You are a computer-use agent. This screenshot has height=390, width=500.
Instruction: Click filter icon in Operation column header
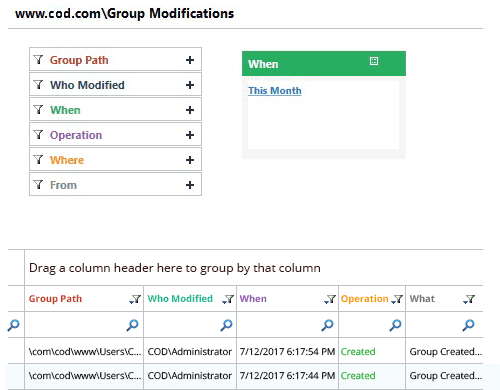397,299
